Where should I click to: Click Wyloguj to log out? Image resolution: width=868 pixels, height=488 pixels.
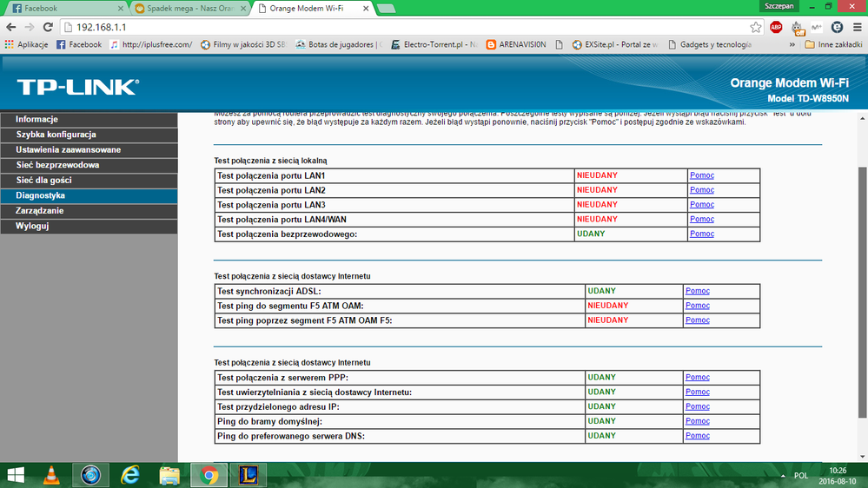click(32, 226)
